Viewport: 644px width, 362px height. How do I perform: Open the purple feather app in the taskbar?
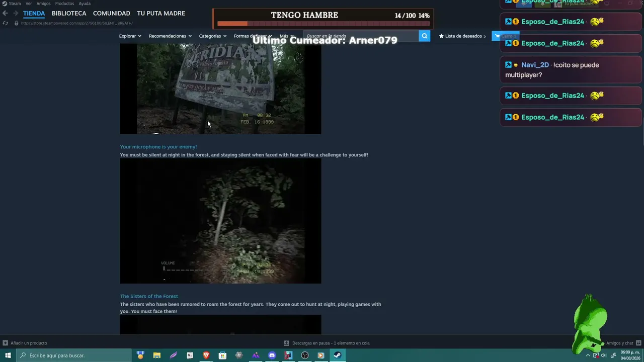click(174, 355)
